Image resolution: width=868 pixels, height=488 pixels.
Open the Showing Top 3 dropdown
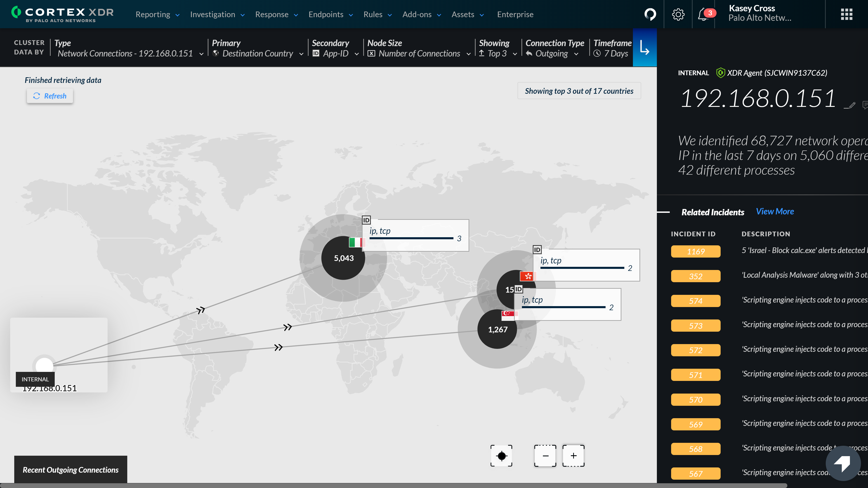pos(498,54)
